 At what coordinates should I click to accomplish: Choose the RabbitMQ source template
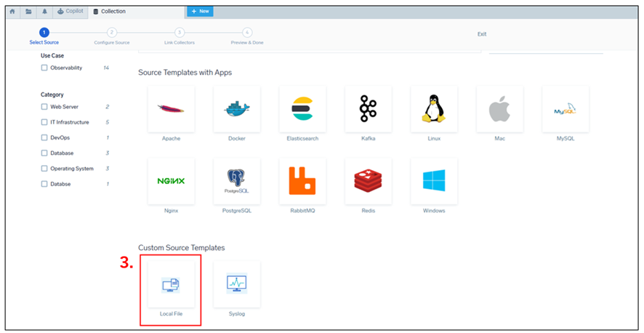(302, 181)
